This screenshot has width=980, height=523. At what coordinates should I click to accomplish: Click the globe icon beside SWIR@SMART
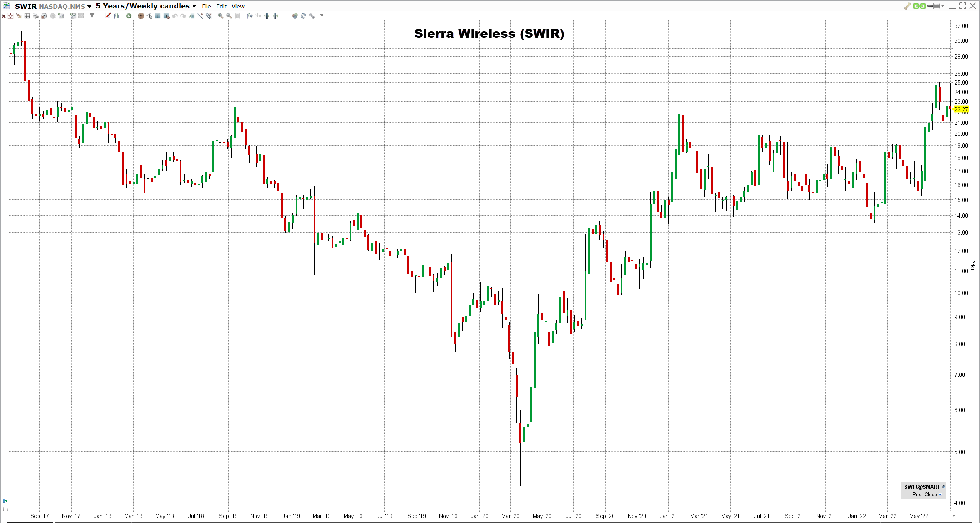click(943, 487)
